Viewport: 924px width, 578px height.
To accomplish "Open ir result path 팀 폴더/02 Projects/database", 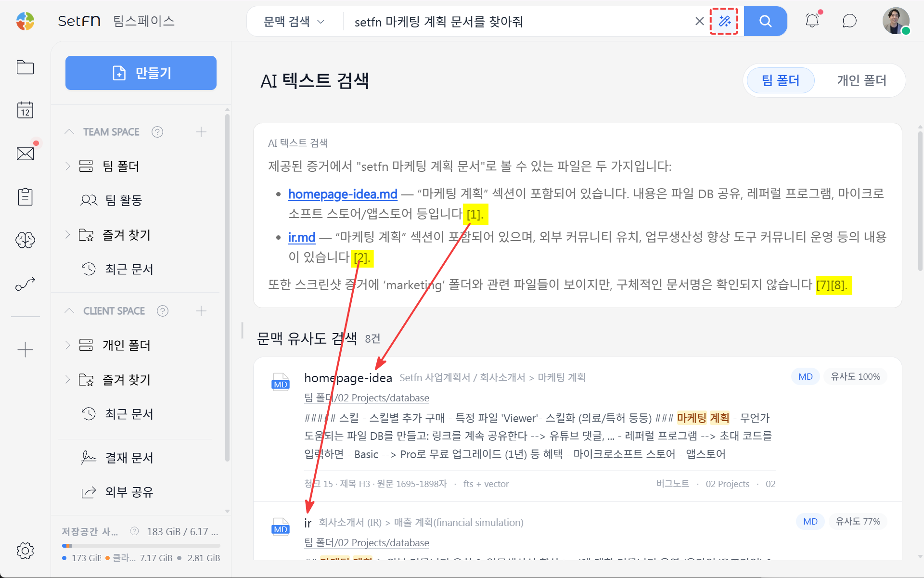I will click(x=367, y=543).
